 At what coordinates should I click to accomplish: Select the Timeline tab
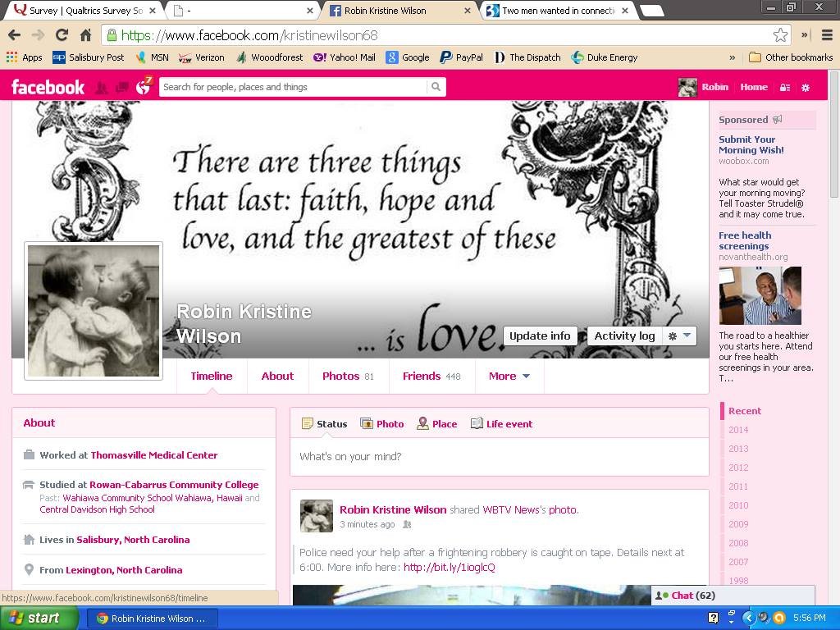pyautogui.click(x=212, y=376)
